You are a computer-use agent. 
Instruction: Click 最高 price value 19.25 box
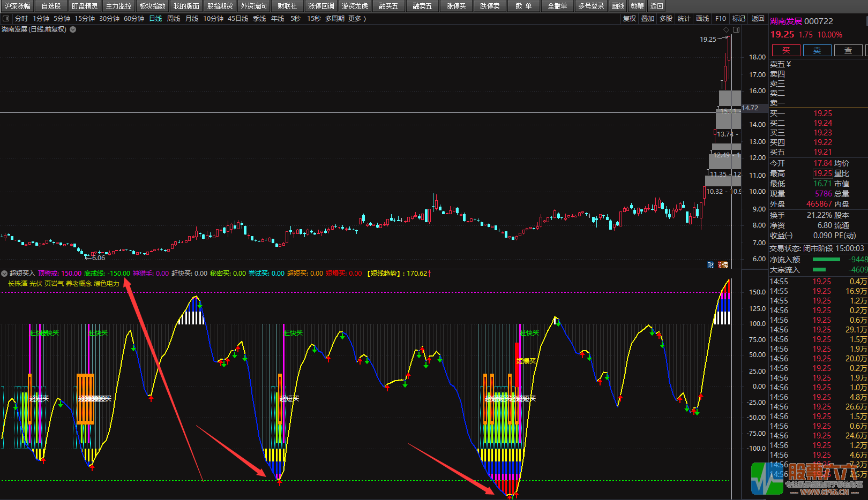click(x=823, y=173)
